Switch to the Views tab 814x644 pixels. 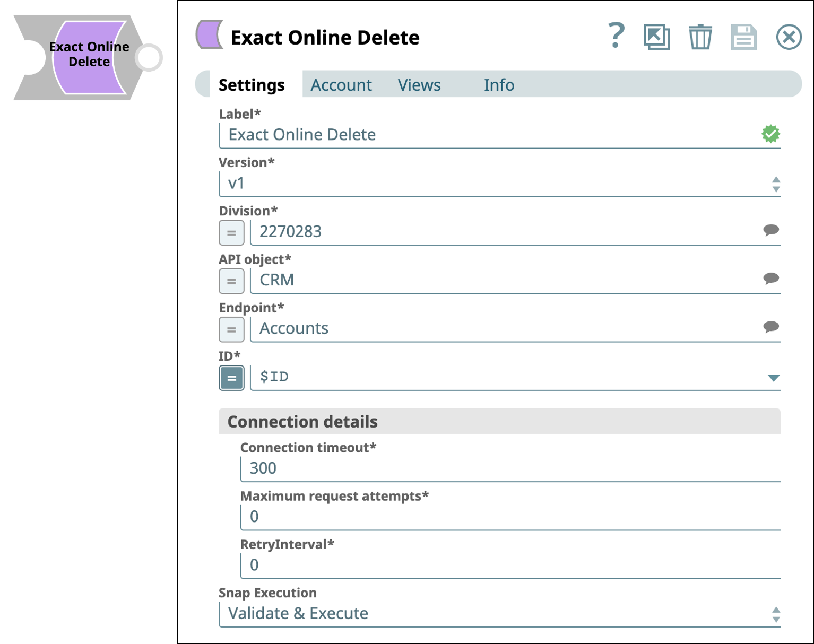tap(419, 85)
